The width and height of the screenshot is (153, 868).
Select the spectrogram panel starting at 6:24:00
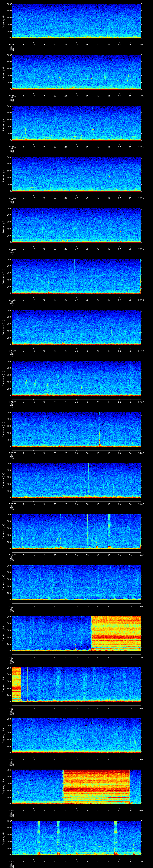(76, 531)
